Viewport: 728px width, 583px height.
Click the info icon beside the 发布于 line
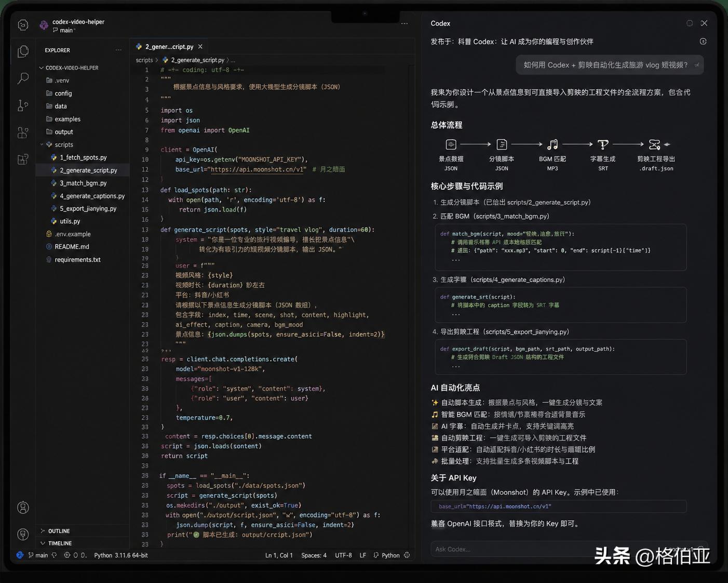pos(703,42)
